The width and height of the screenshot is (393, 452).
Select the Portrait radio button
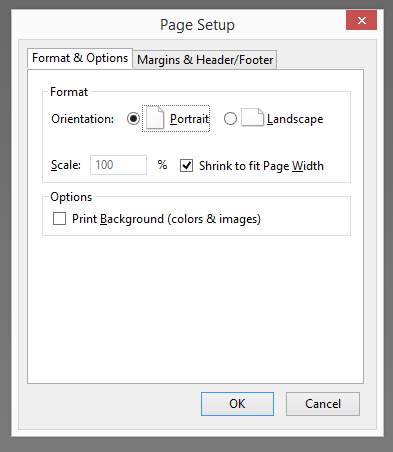point(133,119)
